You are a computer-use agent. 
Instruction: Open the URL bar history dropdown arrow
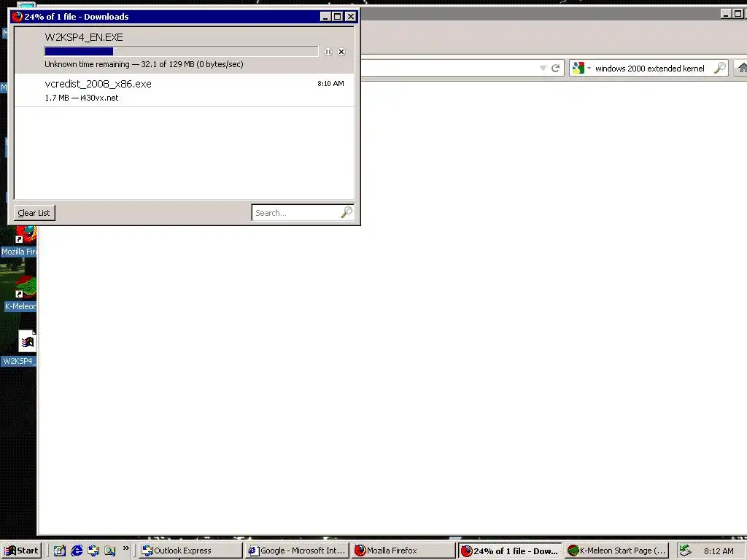(543, 68)
